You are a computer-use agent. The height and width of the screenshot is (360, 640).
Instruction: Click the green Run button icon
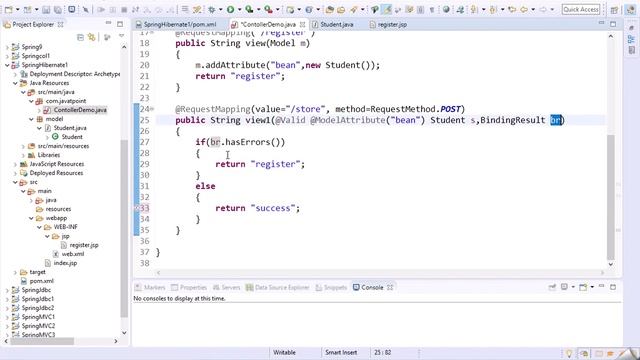[x=231, y=9]
